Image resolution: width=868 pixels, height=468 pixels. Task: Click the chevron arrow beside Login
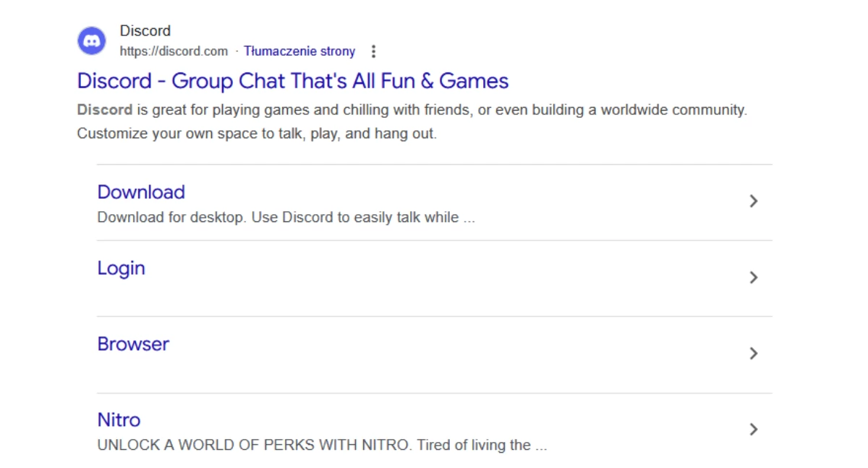(753, 277)
